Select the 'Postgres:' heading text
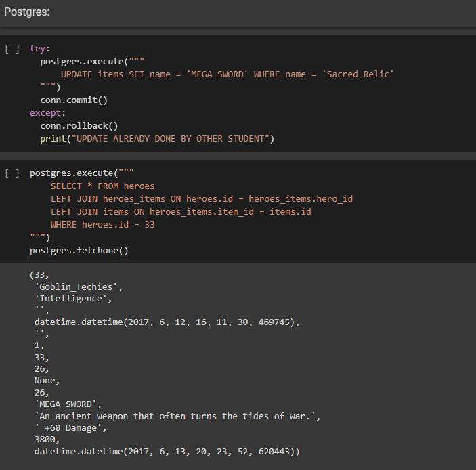 point(26,12)
